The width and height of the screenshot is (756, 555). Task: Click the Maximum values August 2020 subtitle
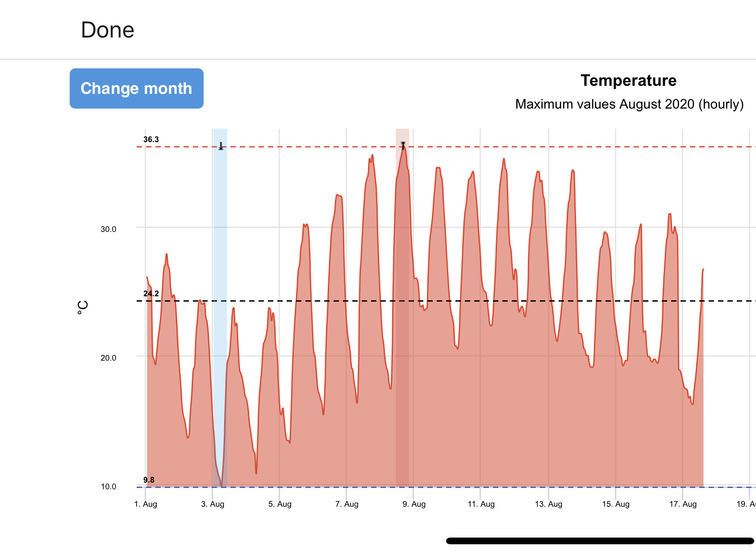pyautogui.click(x=629, y=104)
